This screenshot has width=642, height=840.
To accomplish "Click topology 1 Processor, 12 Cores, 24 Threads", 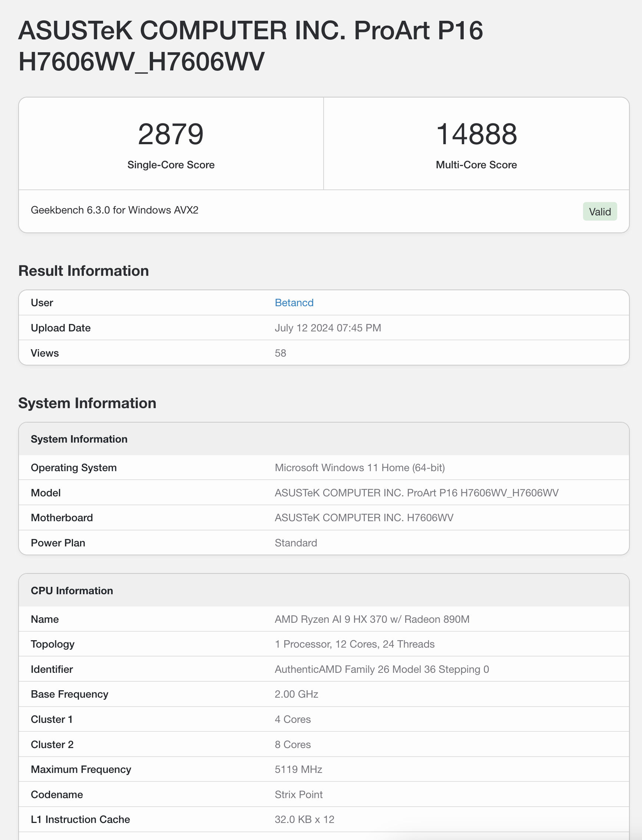I will click(355, 644).
